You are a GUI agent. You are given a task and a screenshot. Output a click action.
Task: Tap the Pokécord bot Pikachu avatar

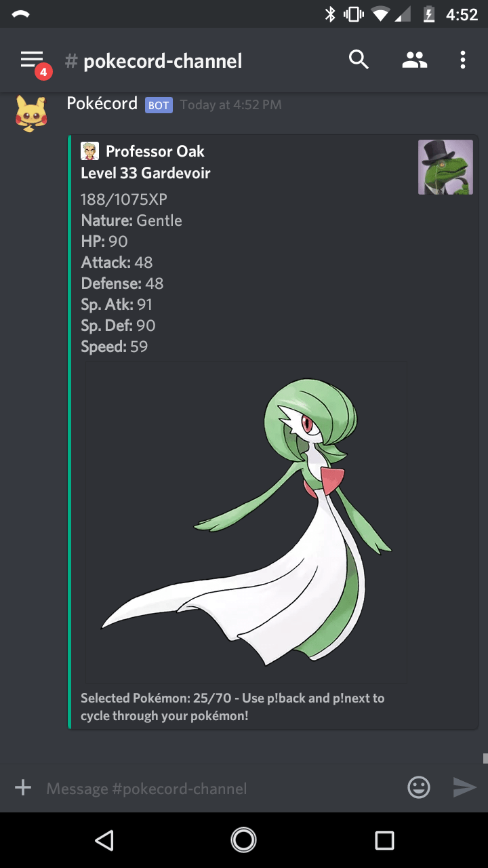(x=31, y=113)
